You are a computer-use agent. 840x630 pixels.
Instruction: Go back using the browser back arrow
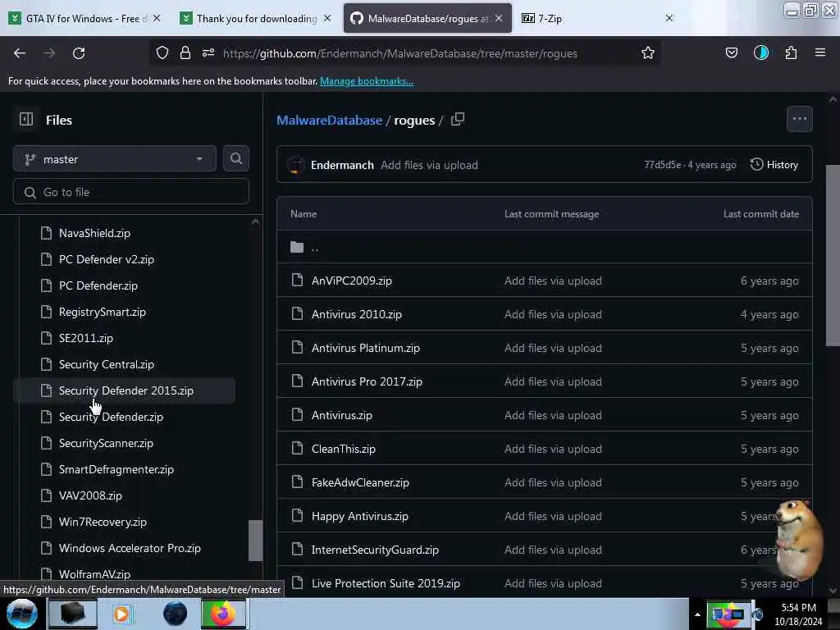pyautogui.click(x=20, y=53)
